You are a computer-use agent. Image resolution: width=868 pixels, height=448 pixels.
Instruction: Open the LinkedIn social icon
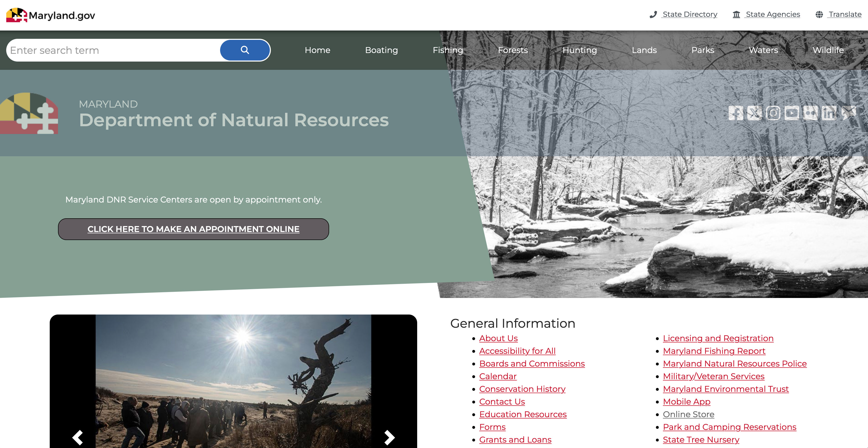(x=829, y=113)
